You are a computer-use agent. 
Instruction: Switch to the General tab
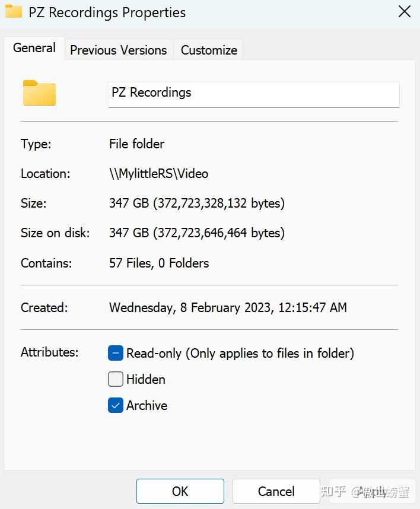click(34, 48)
